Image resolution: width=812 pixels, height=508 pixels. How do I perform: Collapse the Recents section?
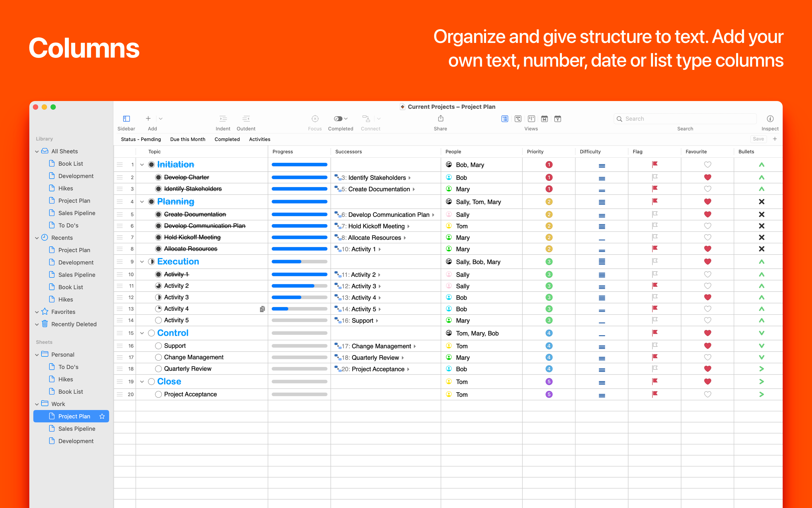click(37, 238)
